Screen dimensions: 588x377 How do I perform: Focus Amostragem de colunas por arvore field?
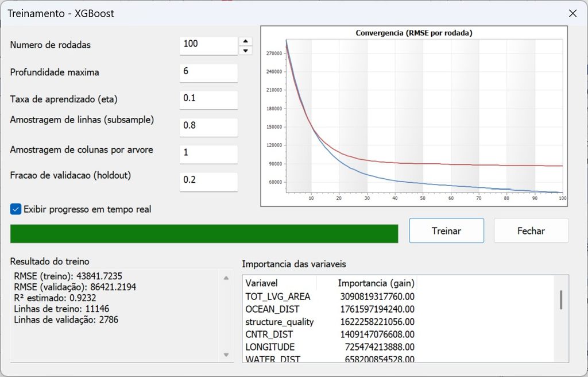pos(208,155)
